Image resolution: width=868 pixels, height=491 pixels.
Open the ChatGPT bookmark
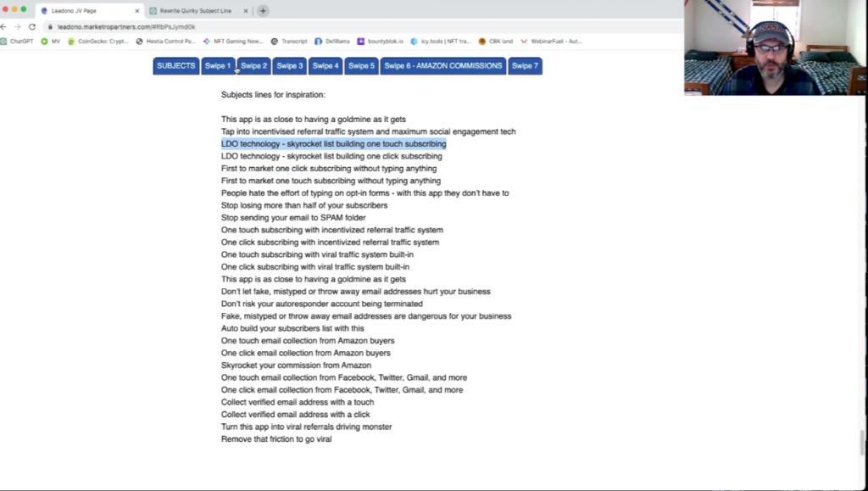(17, 41)
